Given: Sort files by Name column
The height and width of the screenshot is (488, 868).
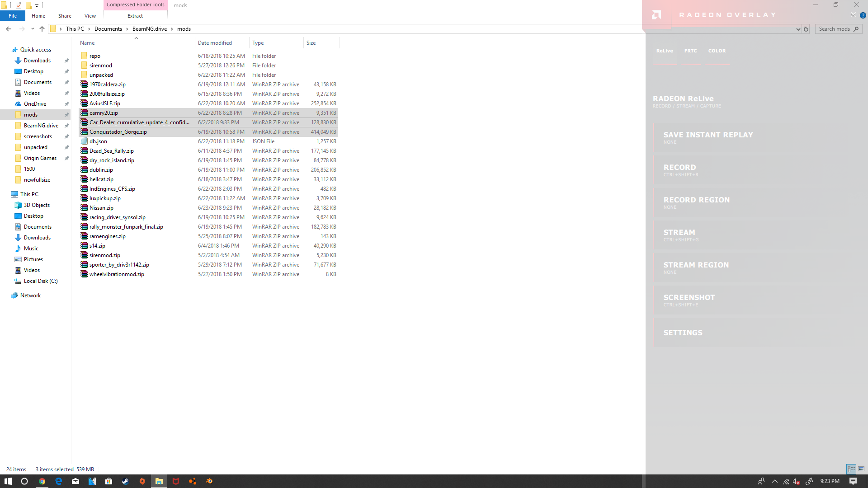Looking at the screenshot, I should (x=137, y=43).
